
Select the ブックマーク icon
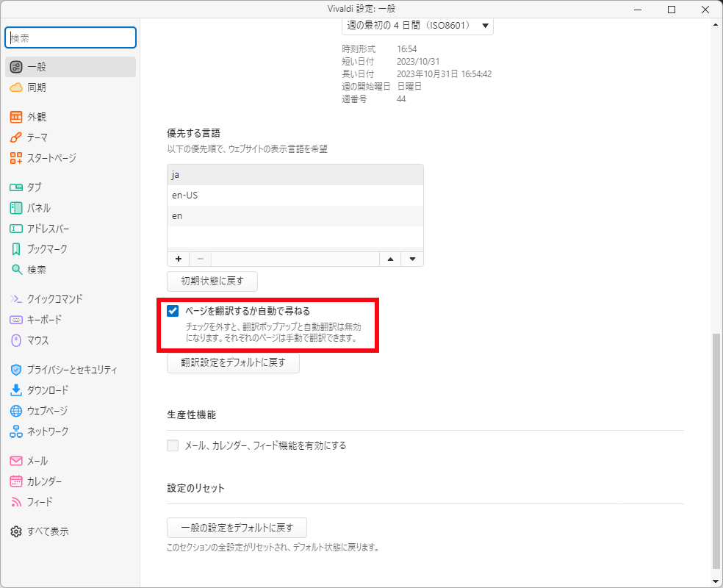(16, 249)
